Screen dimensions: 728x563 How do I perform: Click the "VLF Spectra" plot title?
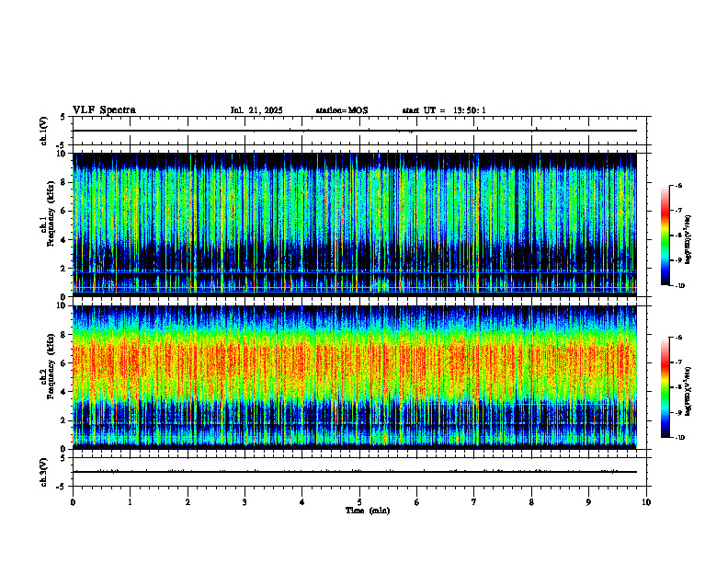click(x=104, y=110)
